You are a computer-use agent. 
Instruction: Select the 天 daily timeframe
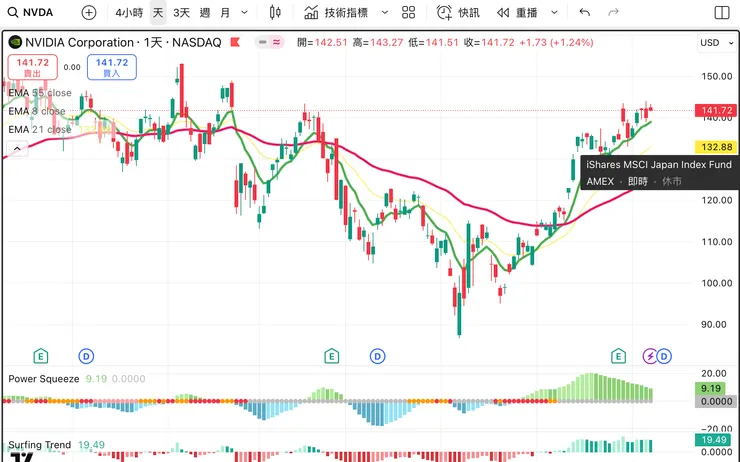point(158,13)
